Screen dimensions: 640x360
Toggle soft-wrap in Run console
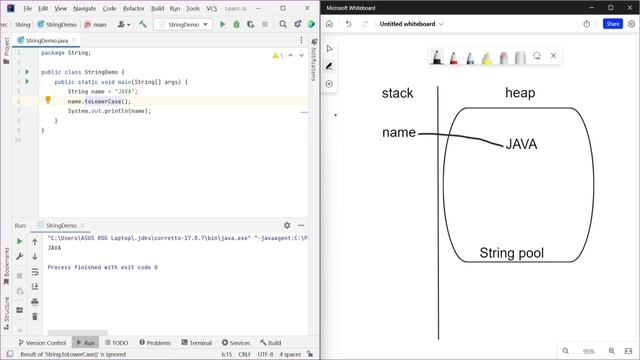(35, 272)
